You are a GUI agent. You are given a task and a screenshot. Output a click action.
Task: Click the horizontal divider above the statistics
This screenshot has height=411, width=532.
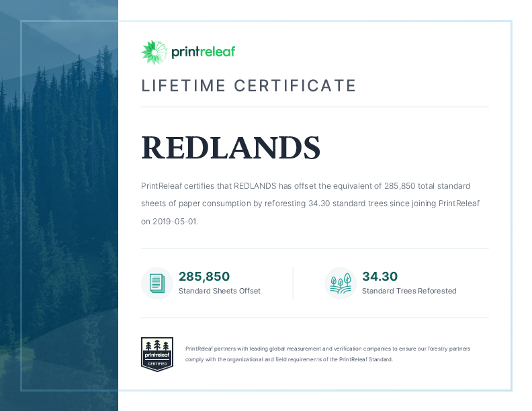click(314, 248)
